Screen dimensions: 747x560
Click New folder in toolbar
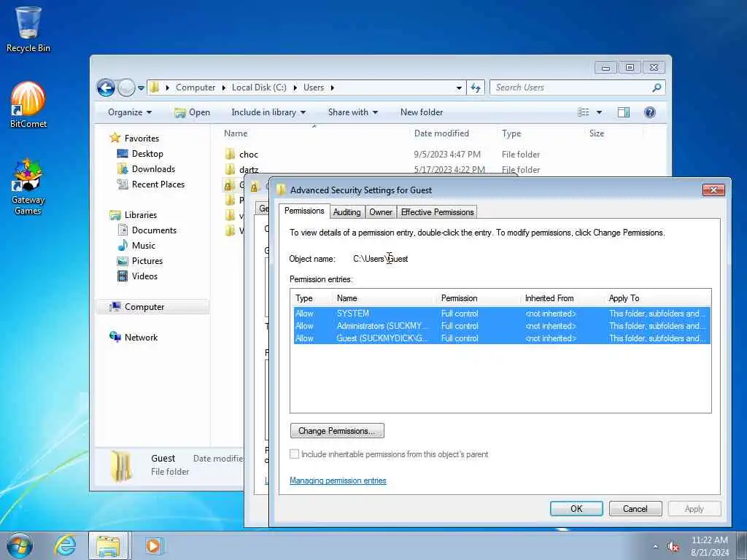421,112
